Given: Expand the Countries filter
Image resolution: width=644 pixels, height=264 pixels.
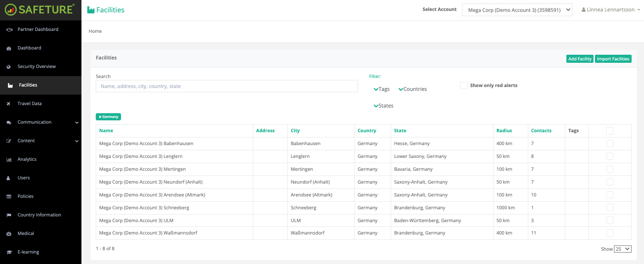Looking at the screenshot, I should click(413, 89).
